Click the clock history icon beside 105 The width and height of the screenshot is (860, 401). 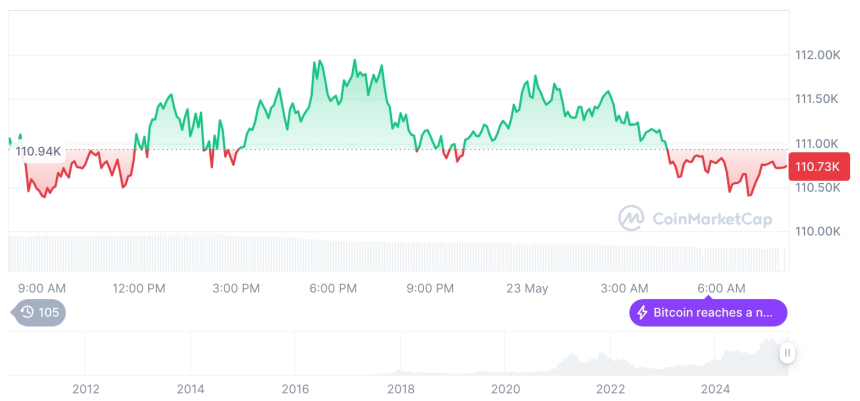coord(27,313)
